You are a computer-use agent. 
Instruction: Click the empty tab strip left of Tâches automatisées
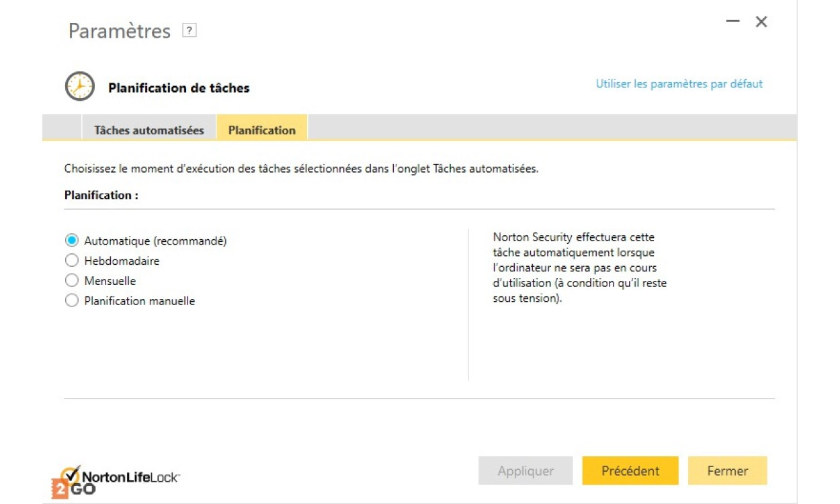coord(62,128)
